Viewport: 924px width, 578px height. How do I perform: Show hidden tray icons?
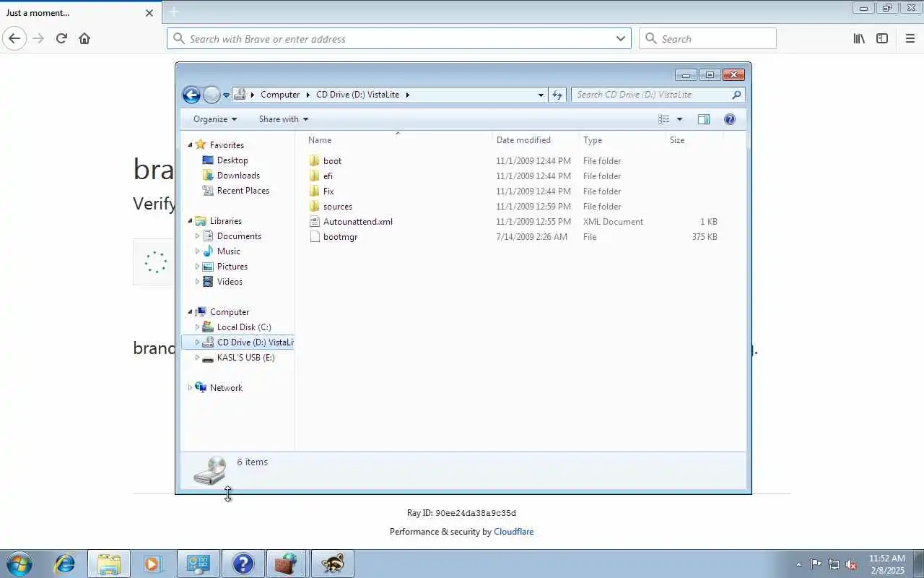tap(798, 564)
